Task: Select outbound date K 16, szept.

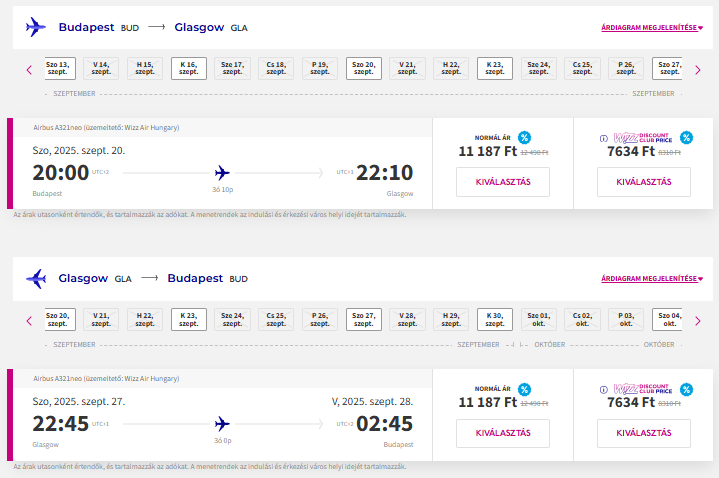Action: click(x=189, y=68)
